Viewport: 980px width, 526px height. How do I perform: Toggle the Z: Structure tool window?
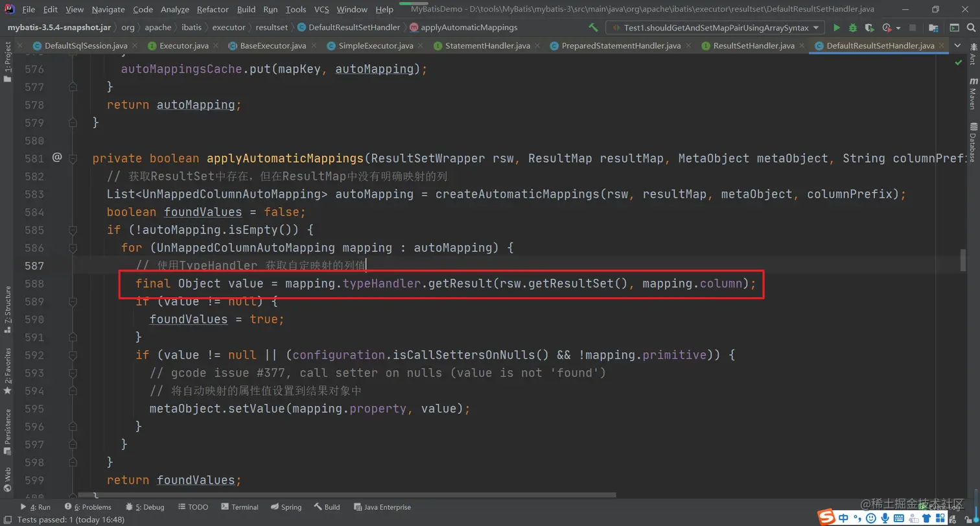(x=7, y=309)
